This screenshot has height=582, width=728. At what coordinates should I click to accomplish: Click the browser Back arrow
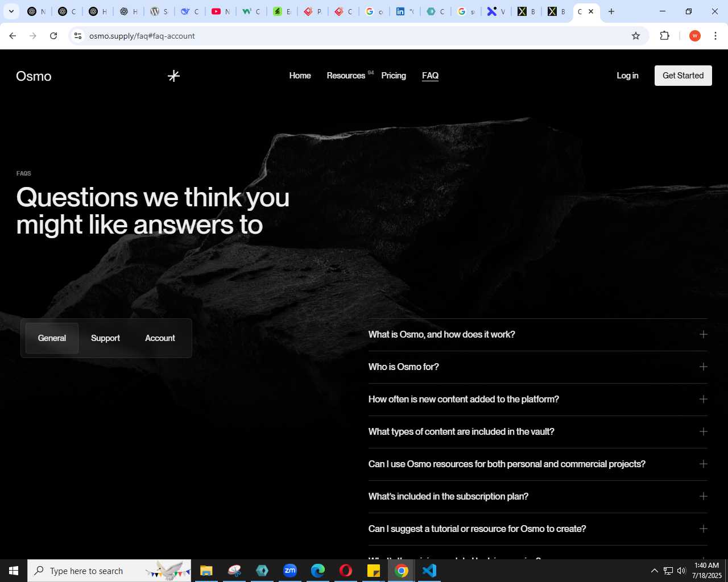pos(13,36)
